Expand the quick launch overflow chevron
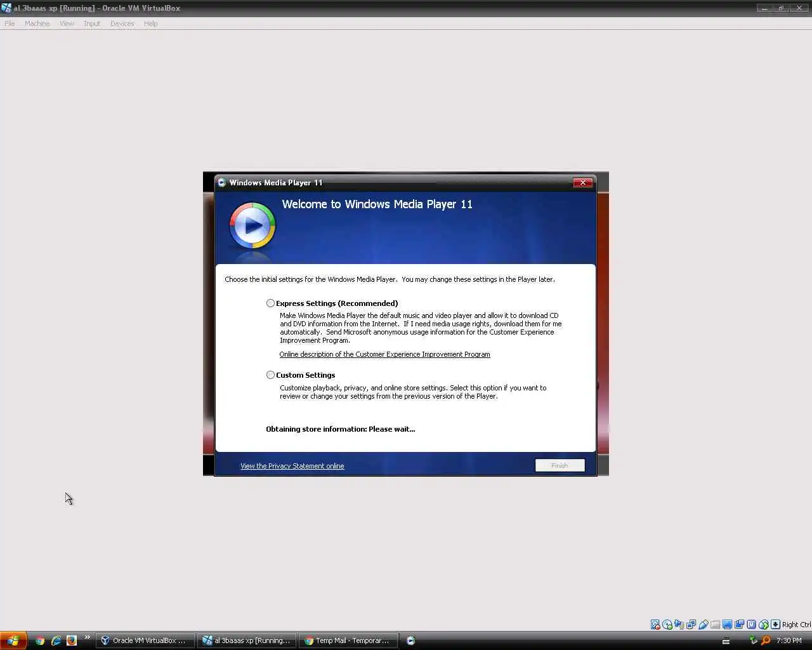The height and width of the screenshot is (650, 812). pos(87,638)
